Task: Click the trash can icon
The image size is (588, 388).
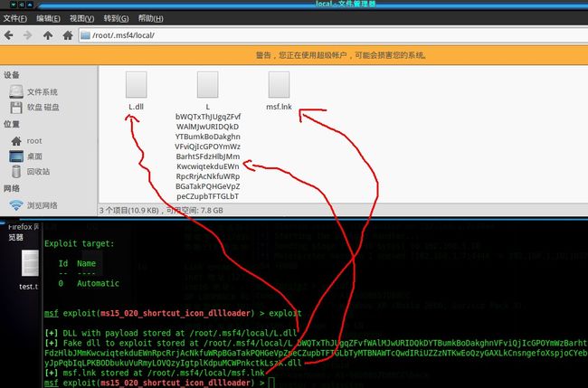Action: (16, 172)
